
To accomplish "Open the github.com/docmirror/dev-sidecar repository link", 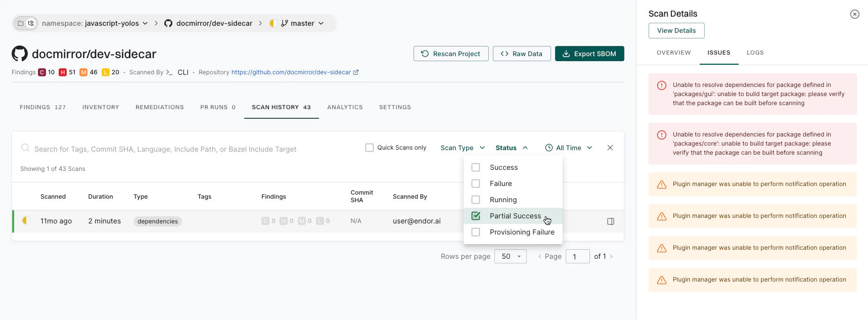I will click(x=291, y=72).
